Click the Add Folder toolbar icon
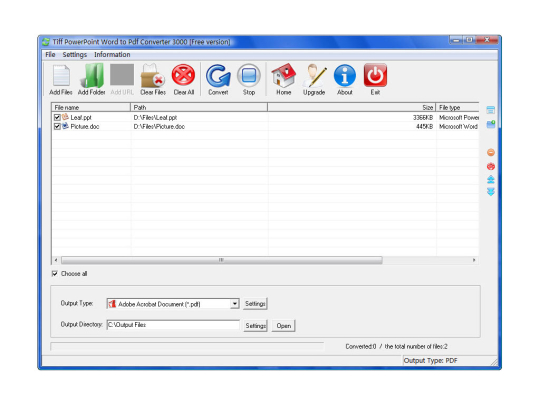The image size is (540, 405). 92,75
